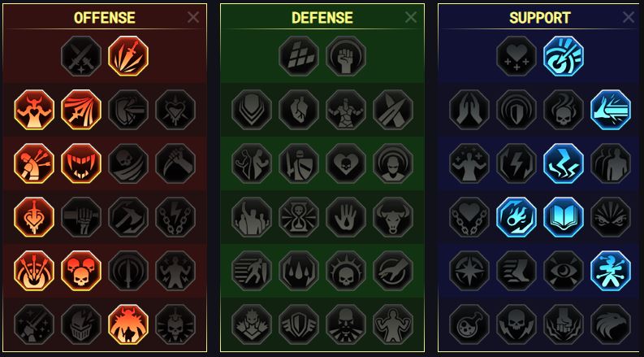Viewport: 644px width, 357px height.
Task: Select the bull head mastery icon
Action: [x=393, y=217]
